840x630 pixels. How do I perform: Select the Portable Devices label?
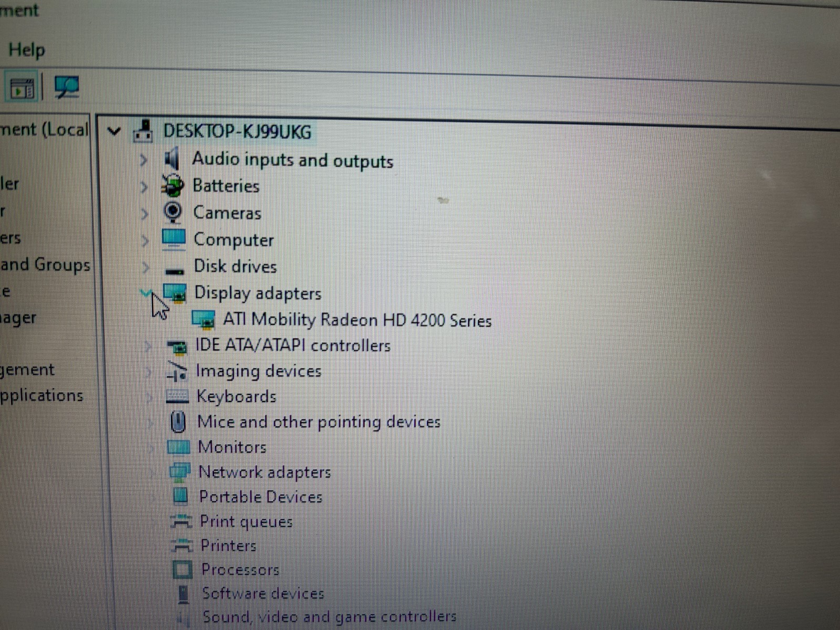point(261,497)
